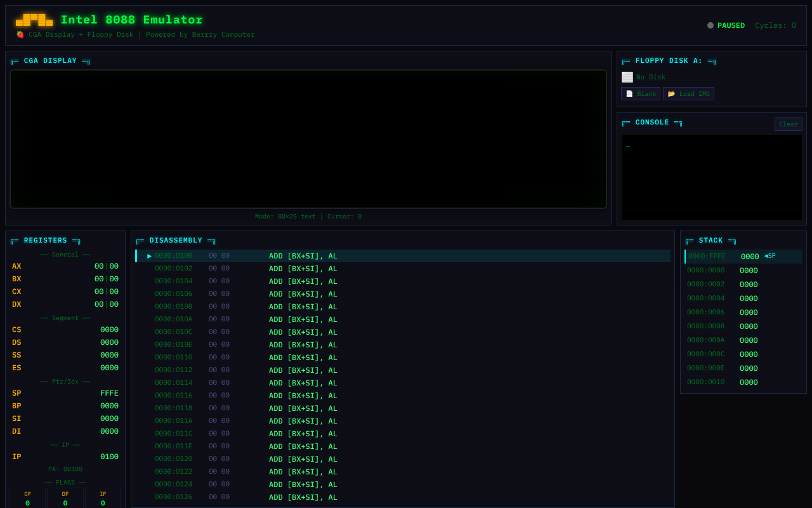The image size is (812, 508).
Task: Select disassembly row at address 0000:0114
Action: [x=403, y=383]
